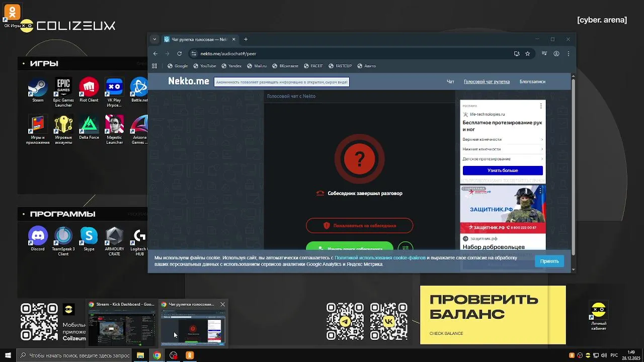Viewport: 644px width, 362px height.
Task: Open the chat settings sliders icon
Action: click(406, 248)
